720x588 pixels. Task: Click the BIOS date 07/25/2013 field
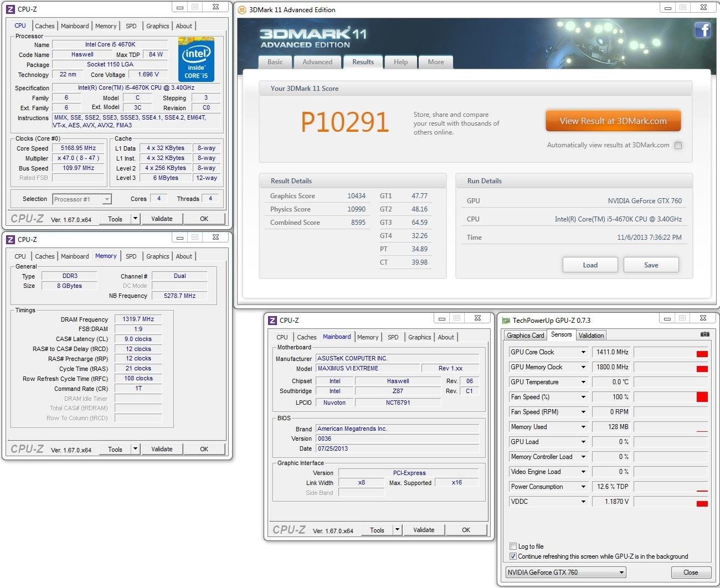pos(397,448)
